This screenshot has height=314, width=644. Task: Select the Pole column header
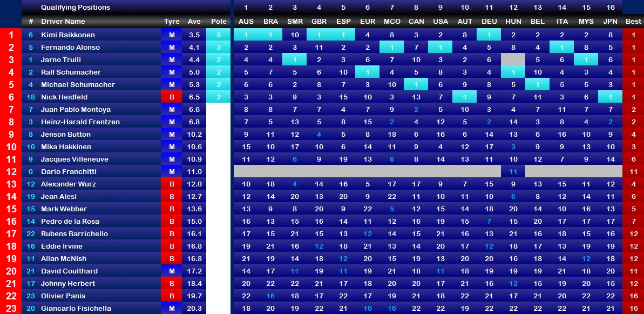[219, 22]
